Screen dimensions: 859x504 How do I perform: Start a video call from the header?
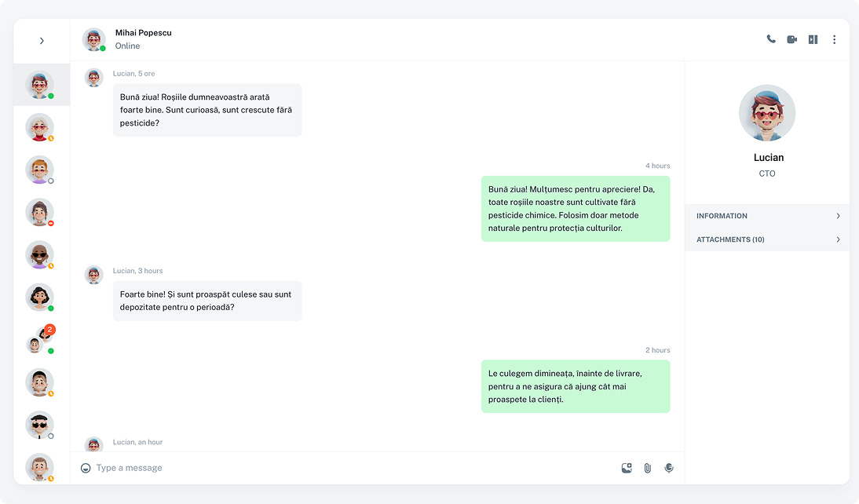(x=791, y=38)
